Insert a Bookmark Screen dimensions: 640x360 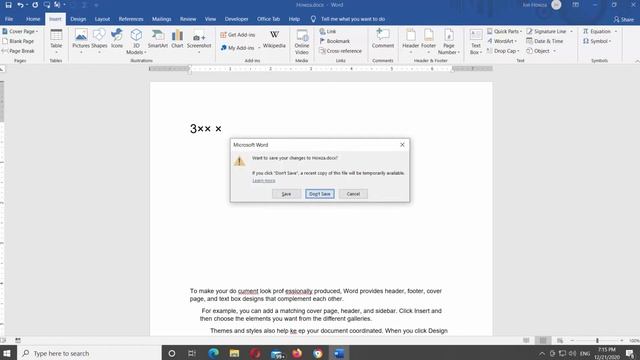[x=335, y=41]
